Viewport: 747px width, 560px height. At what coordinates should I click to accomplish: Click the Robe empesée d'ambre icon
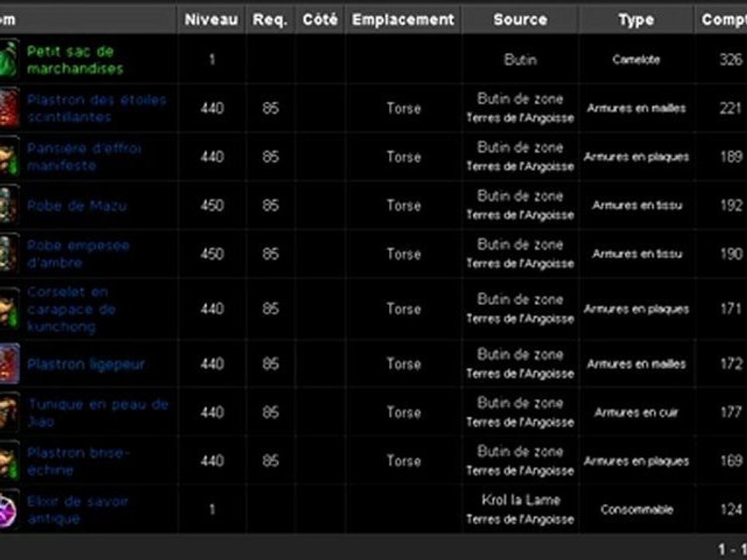coord(9,254)
